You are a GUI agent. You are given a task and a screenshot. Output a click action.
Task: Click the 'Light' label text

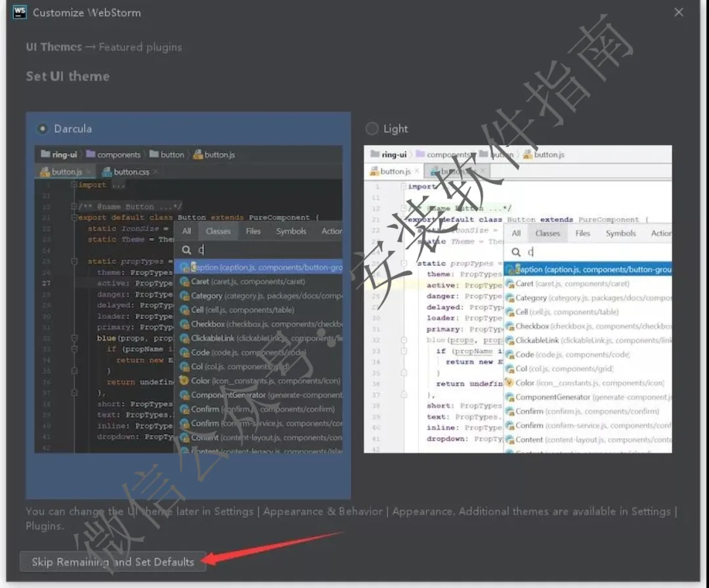coord(396,129)
